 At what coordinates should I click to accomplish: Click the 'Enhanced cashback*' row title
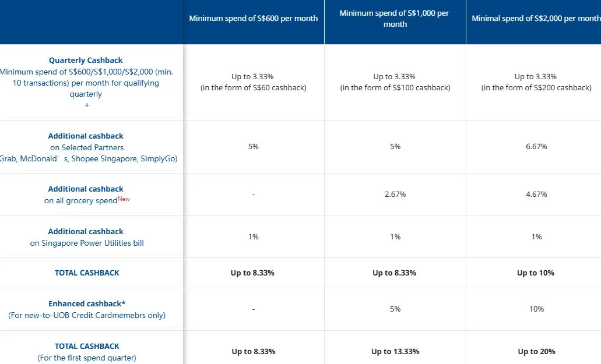[87, 303]
